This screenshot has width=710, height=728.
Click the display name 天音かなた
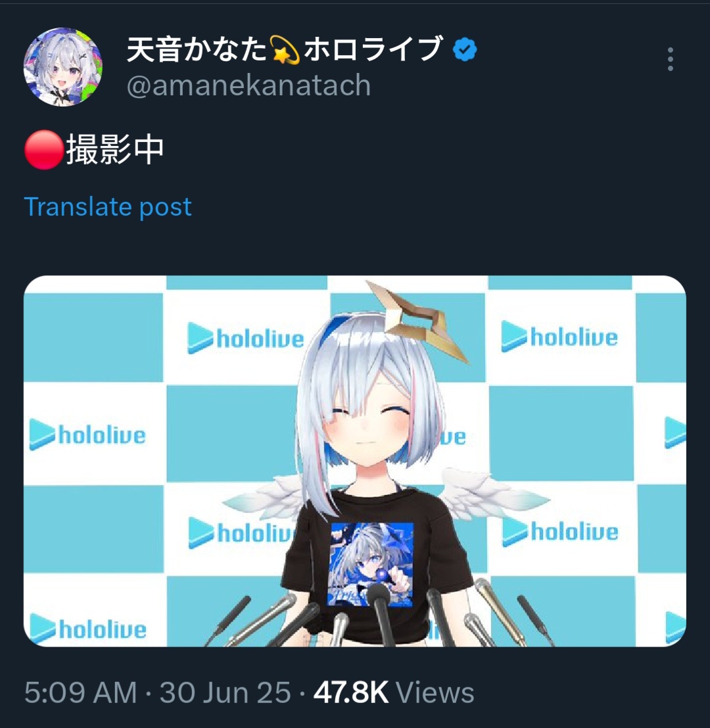[x=199, y=50]
